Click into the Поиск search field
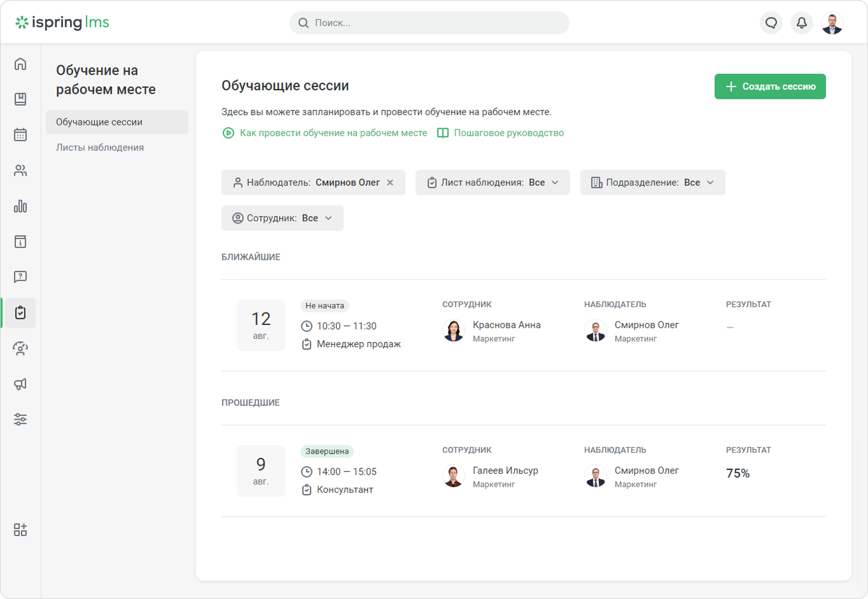868x599 pixels. click(429, 23)
